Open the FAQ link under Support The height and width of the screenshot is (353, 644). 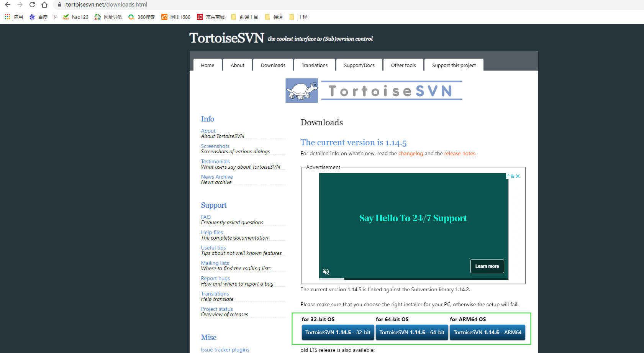coord(206,217)
